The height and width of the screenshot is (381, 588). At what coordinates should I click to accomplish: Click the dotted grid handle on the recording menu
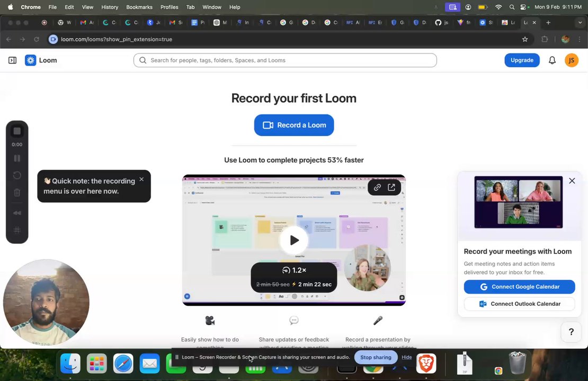coord(17,230)
